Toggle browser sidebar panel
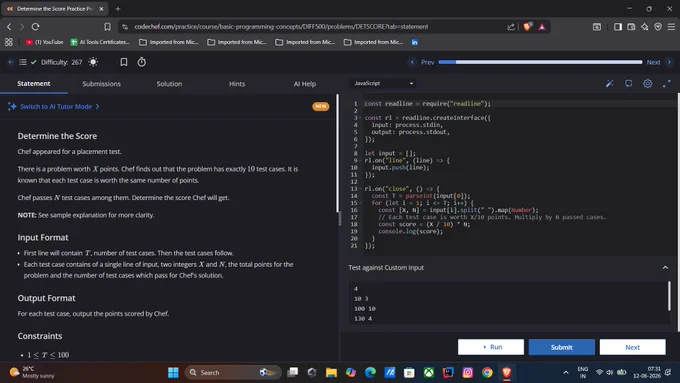 pyautogui.click(x=618, y=27)
